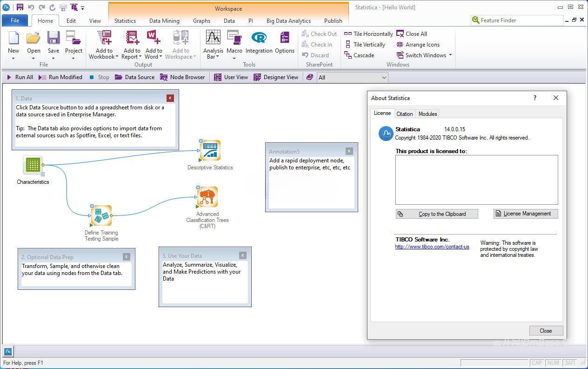Click the New document icon
This screenshot has width=588, height=369.
point(13,38)
